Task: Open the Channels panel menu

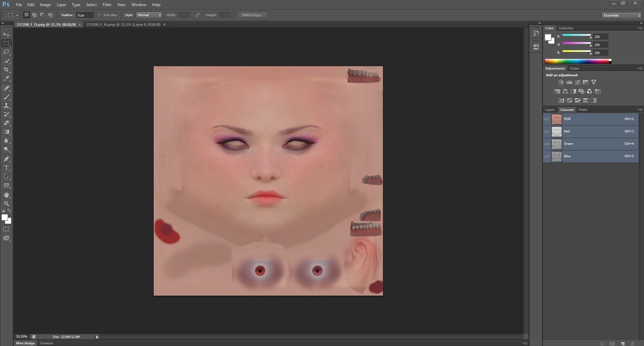Action: 640,110
